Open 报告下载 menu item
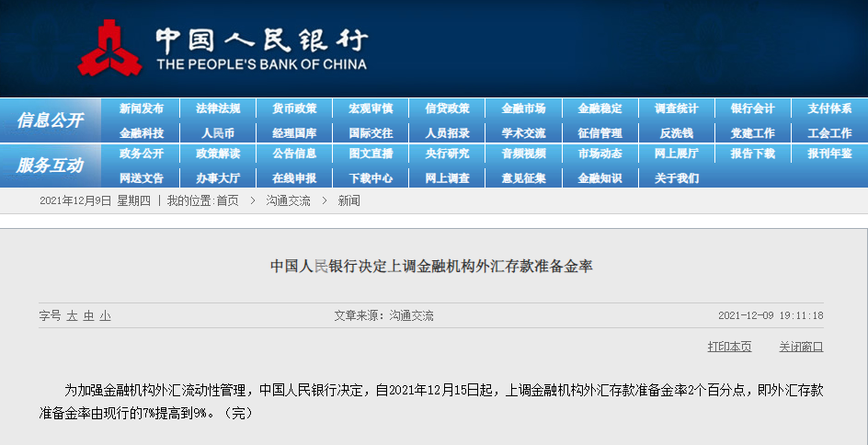Image resolution: width=868 pixels, height=445 pixels. (753, 154)
